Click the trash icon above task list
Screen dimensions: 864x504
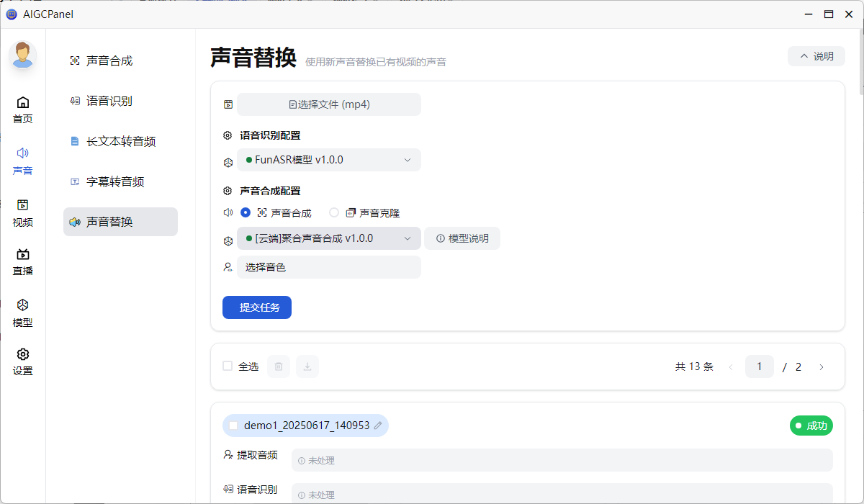pyautogui.click(x=279, y=366)
